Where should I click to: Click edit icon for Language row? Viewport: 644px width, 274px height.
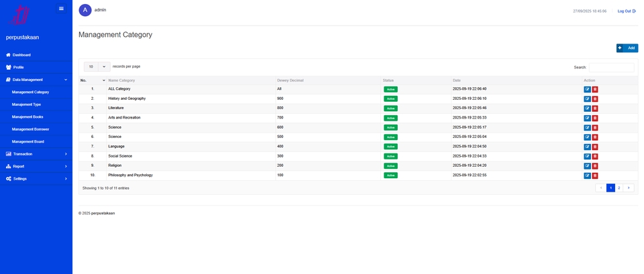pos(588,147)
